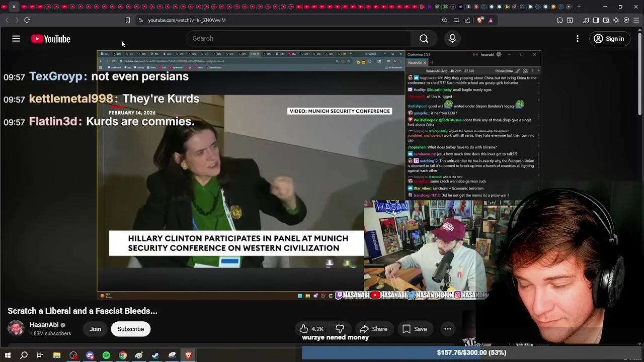The width and height of the screenshot is (644, 362).
Task: Join the HasanAbi channel membership
Action: 95,329
